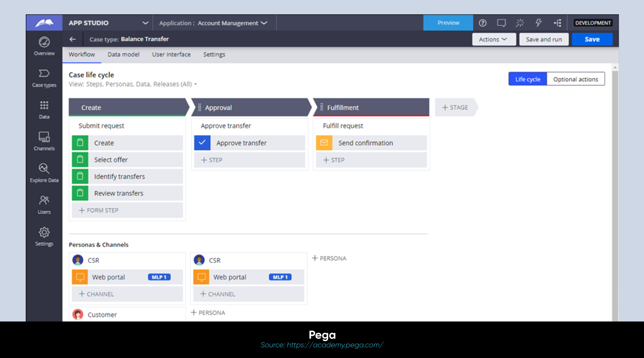644x358 pixels.
Task: Click the Submit request process label
Action: pos(101,126)
